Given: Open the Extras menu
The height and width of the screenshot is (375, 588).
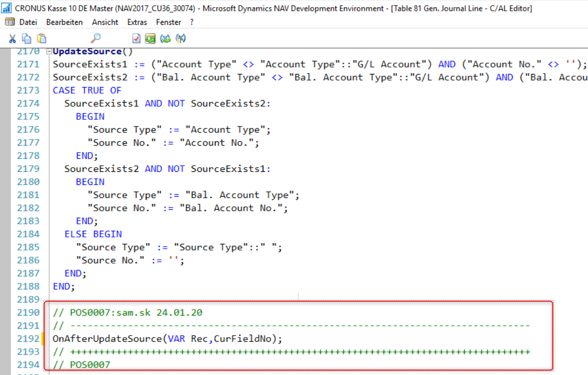Looking at the screenshot, I should (x=137, y=22).
